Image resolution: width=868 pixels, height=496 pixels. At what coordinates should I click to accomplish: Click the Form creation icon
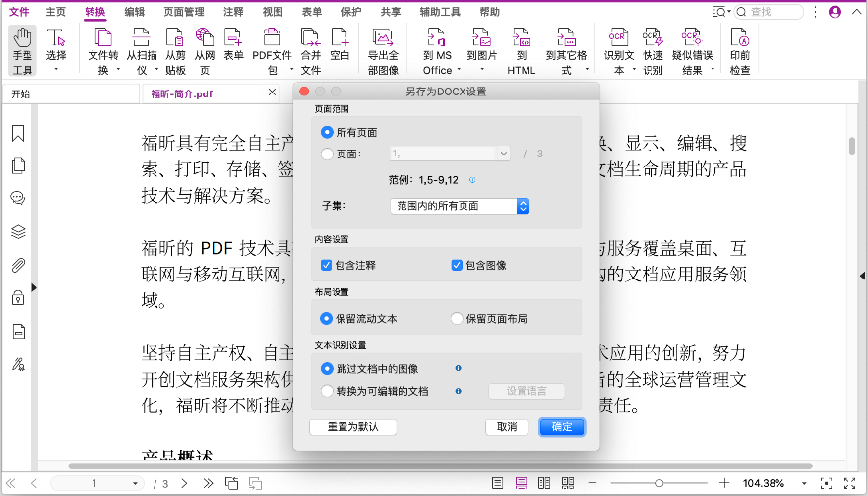(233, 44)
